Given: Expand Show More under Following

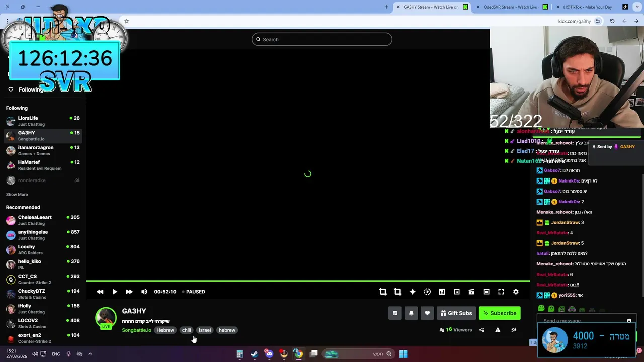Looking at the screenshot, I should pyautogui.click(x=17, y=194).
